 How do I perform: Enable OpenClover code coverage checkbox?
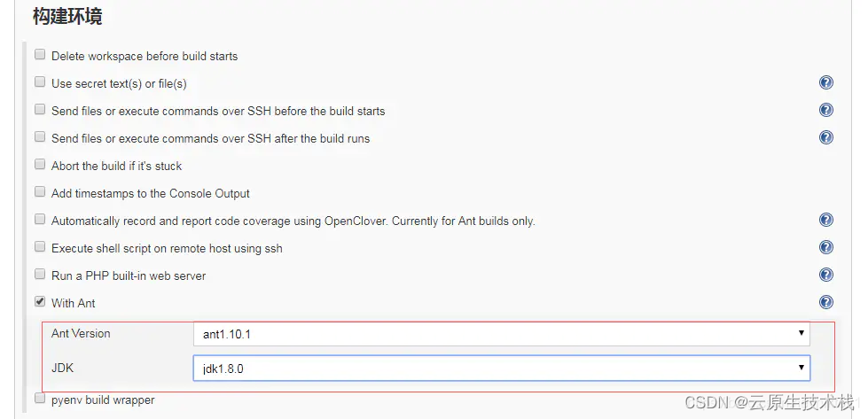40,220
